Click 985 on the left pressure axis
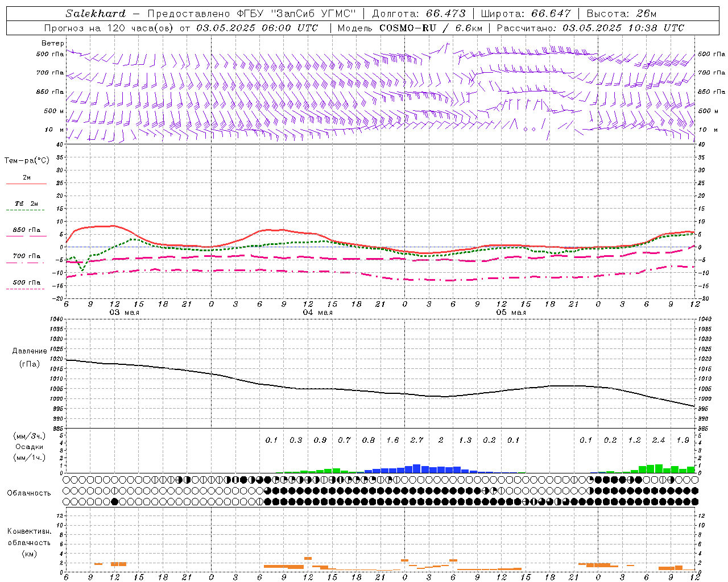This screenshot has width=728, height=582. (57, 429)
